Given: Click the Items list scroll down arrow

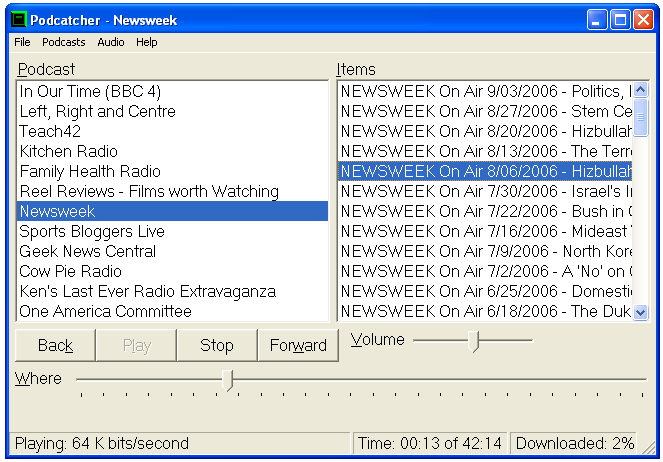Looking at the screenshot, I should [x=641, y=313].
